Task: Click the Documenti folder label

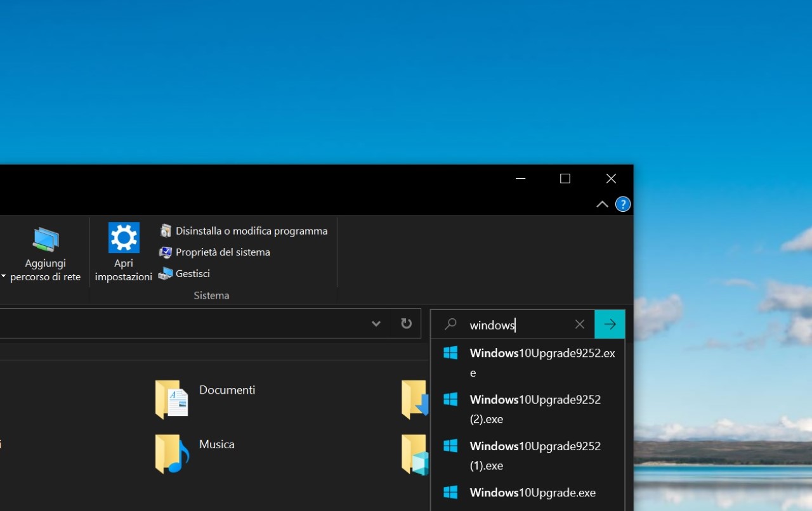Action: pos(227,390)
